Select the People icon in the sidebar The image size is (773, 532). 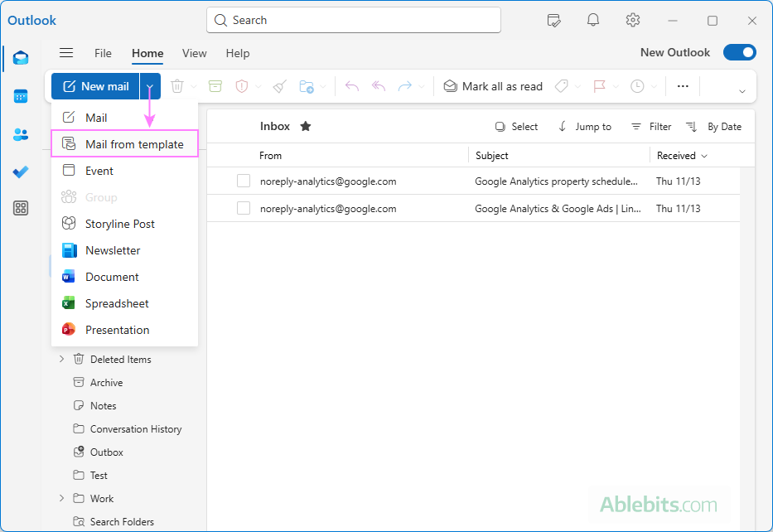point(21,135)
